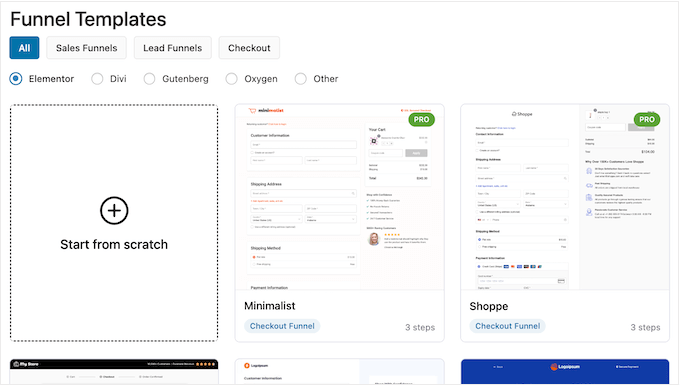Choose the Gutenberg radio button
Screen dimensions: 680x385
(149, 79)
